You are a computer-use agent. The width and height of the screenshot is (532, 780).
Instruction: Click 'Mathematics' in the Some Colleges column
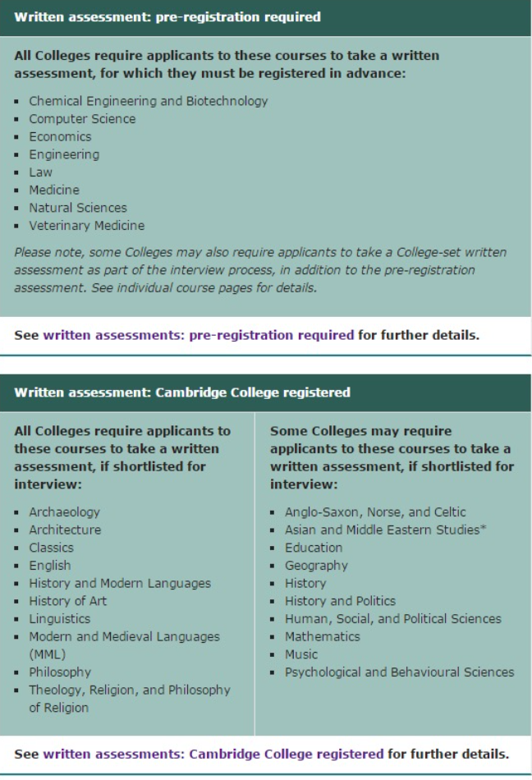(322, 636)
